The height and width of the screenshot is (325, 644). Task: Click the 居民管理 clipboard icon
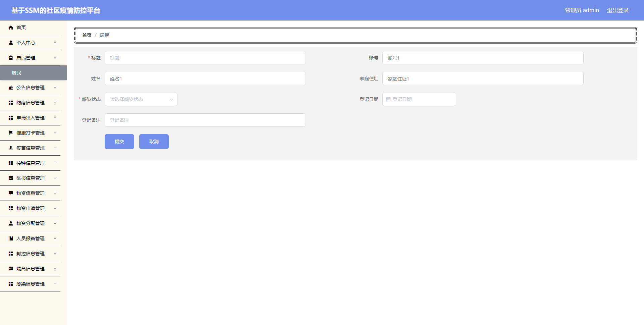[x=11, y=58]
